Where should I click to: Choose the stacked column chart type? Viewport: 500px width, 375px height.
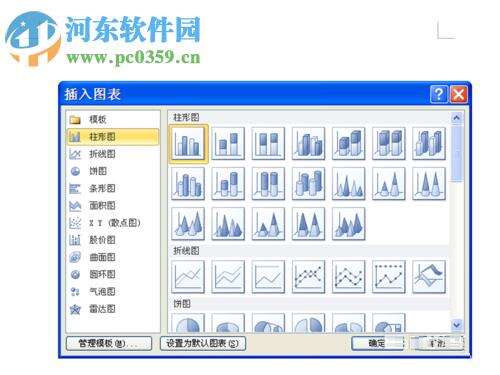click(228, 143)
